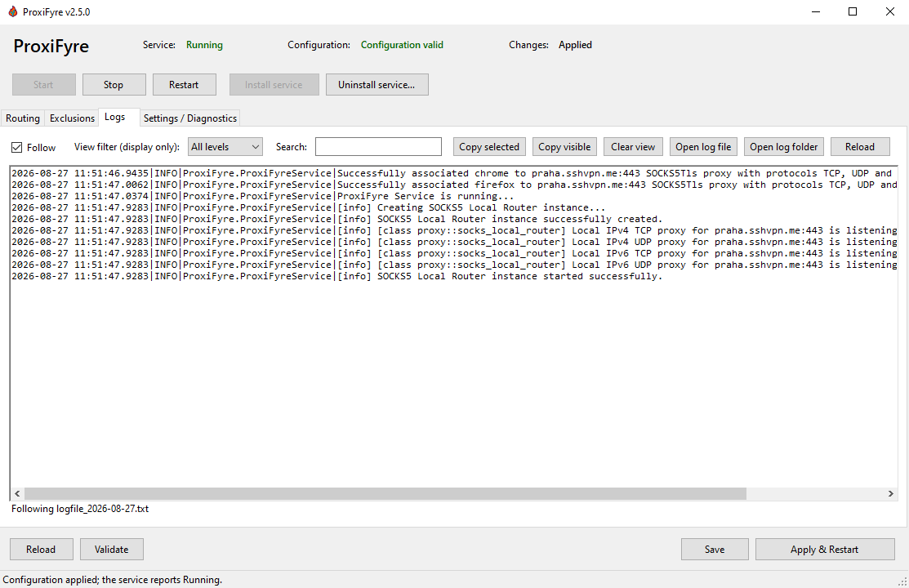
Task: Validate the configuration
Action: 111,549
